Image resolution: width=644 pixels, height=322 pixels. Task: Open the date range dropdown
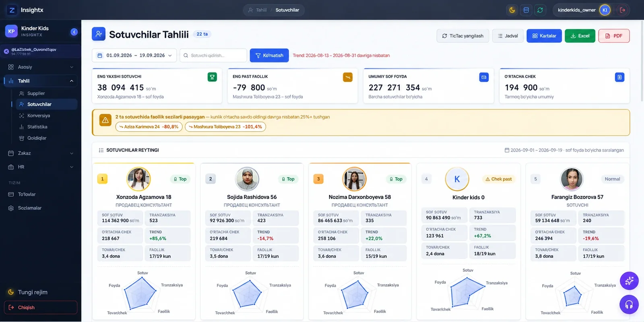pos(134,56)
